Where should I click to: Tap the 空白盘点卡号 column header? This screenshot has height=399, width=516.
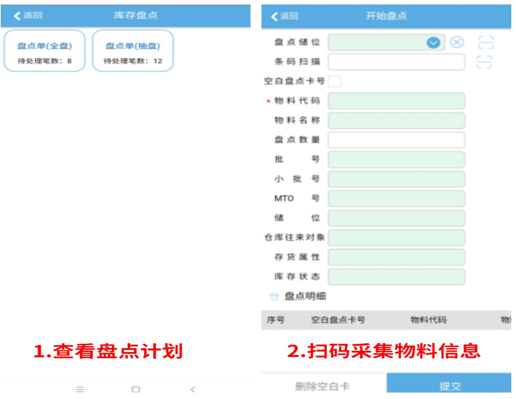[x=338, y=320]
